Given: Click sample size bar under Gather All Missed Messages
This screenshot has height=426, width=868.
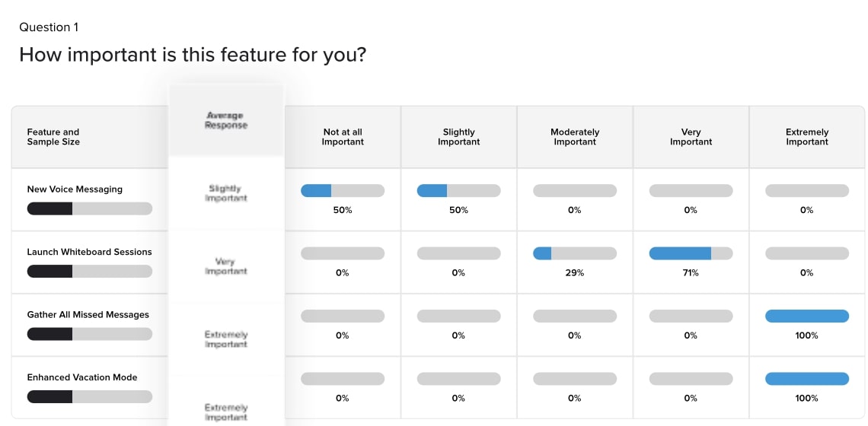Looking at the screenshot, I should pyautogui.click(x=90, y=334).
